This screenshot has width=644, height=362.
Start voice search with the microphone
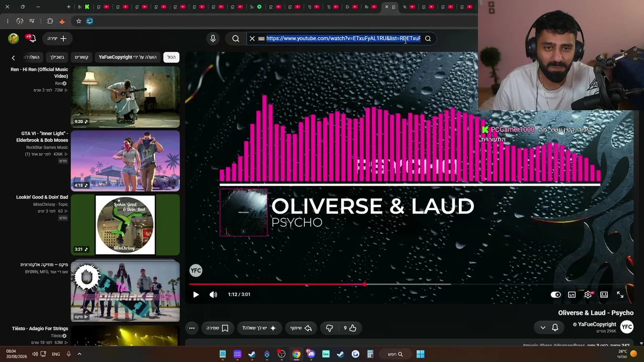click(213, 39)
